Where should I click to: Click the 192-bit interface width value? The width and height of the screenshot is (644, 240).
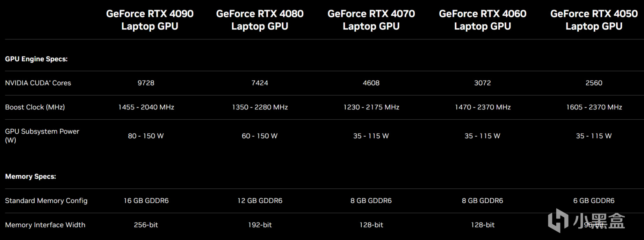(260, 225)
